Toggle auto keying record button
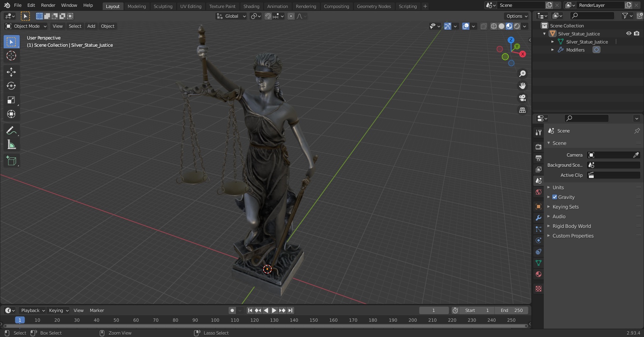 [x=232, y=310]
